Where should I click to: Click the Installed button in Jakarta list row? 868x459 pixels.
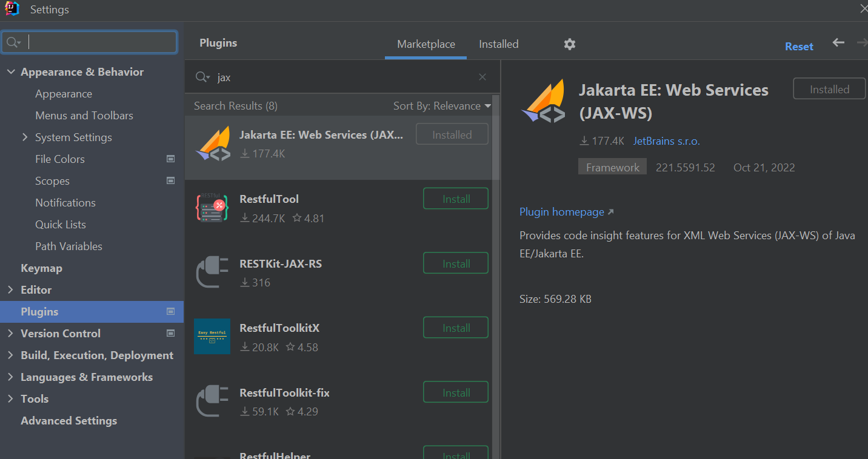[x=452, y=134]
